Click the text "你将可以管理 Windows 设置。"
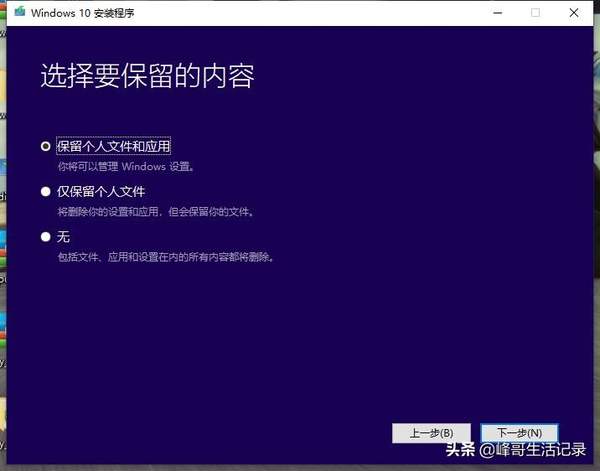The height and width of the screenshot is (471, 600). tap(127, 166)
